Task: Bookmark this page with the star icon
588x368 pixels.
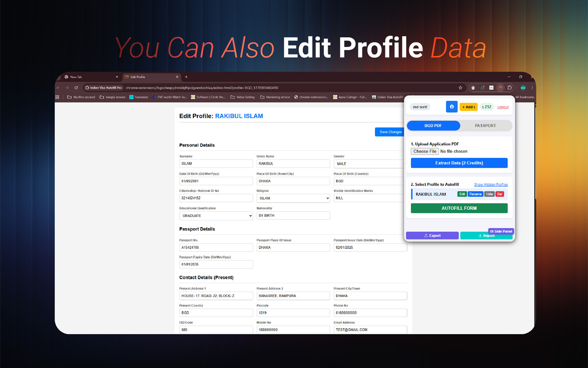Action: pyautogui.click(x=460, y=87)
